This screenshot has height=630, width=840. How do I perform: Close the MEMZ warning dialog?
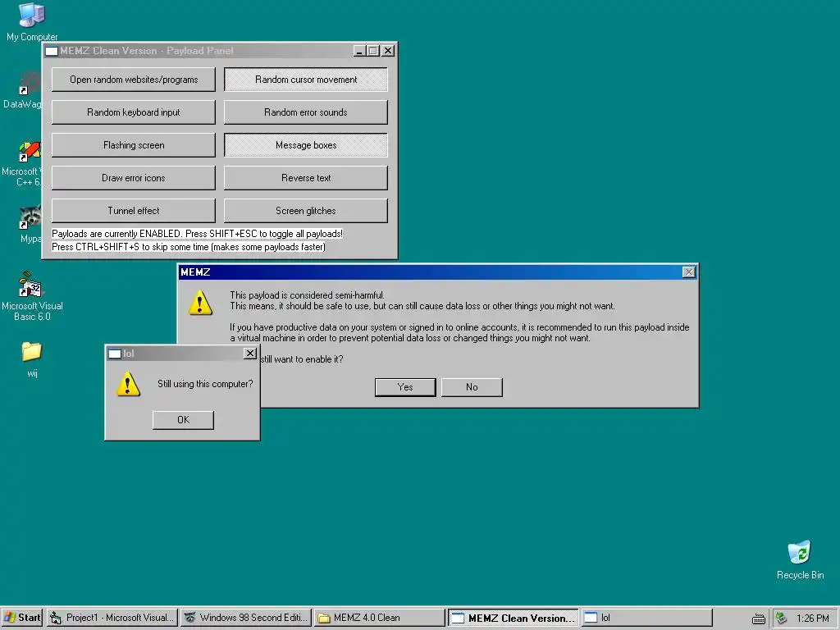[x=688, y=272]
